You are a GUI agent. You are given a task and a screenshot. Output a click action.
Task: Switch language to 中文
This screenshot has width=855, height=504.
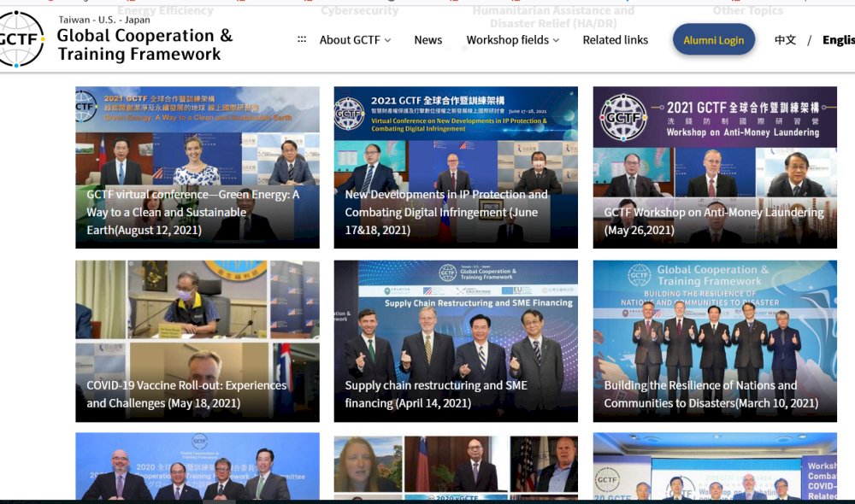click(x=785, y=40)
